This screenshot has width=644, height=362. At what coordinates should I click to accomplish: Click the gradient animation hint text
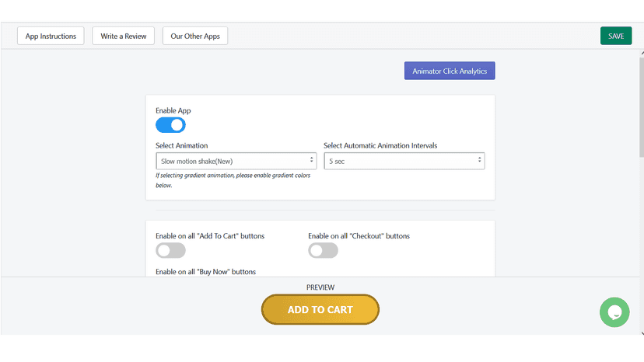coord(233,180)
